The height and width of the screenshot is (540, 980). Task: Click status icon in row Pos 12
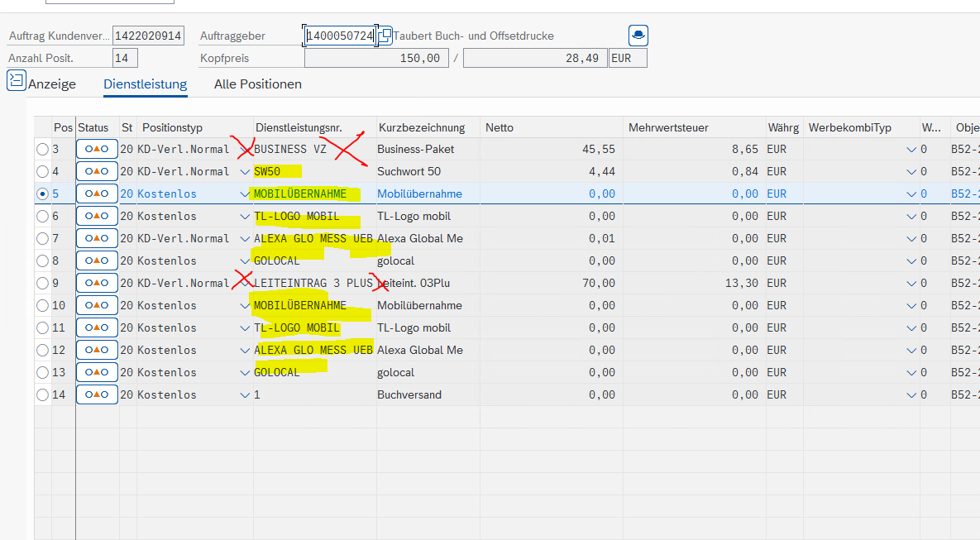click(97, 350)
